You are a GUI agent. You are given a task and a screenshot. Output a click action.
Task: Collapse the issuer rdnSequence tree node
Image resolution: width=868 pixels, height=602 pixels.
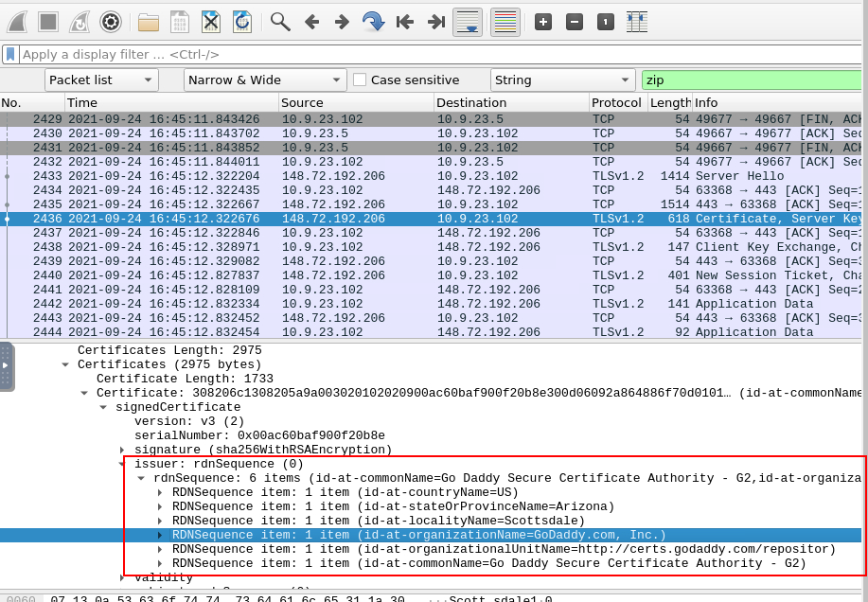click(x=123, y=464)
